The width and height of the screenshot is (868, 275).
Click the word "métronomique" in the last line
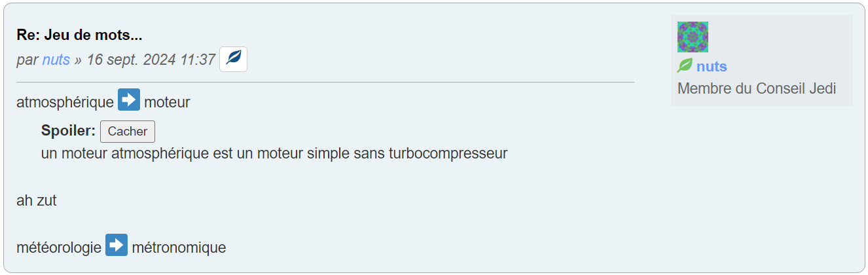[179, 248]
